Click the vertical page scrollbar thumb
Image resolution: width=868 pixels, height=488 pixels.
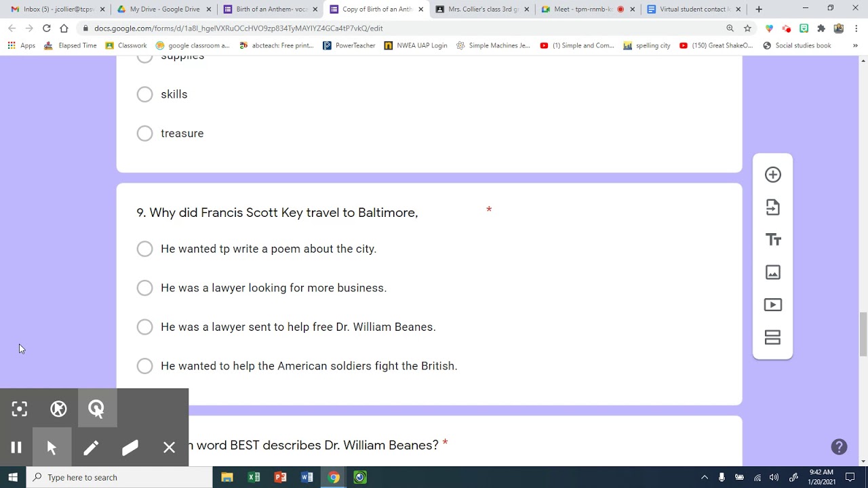(x=863, y=334)
